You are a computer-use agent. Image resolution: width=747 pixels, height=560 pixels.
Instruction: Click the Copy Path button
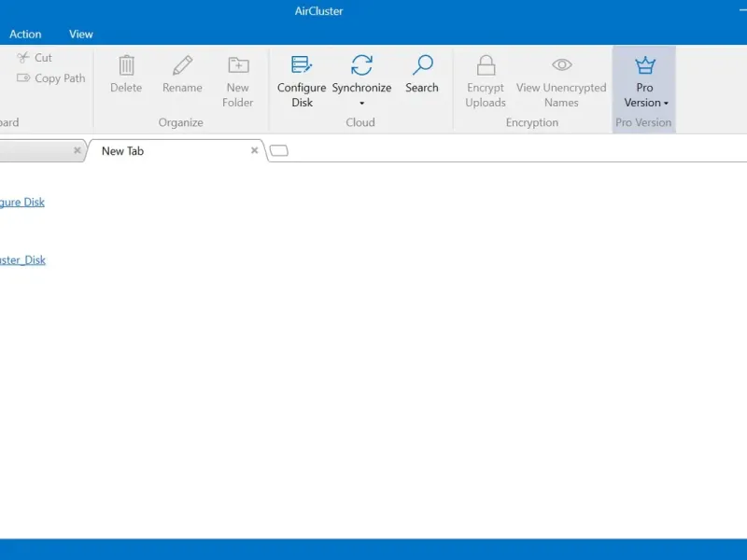click(51, 78)
